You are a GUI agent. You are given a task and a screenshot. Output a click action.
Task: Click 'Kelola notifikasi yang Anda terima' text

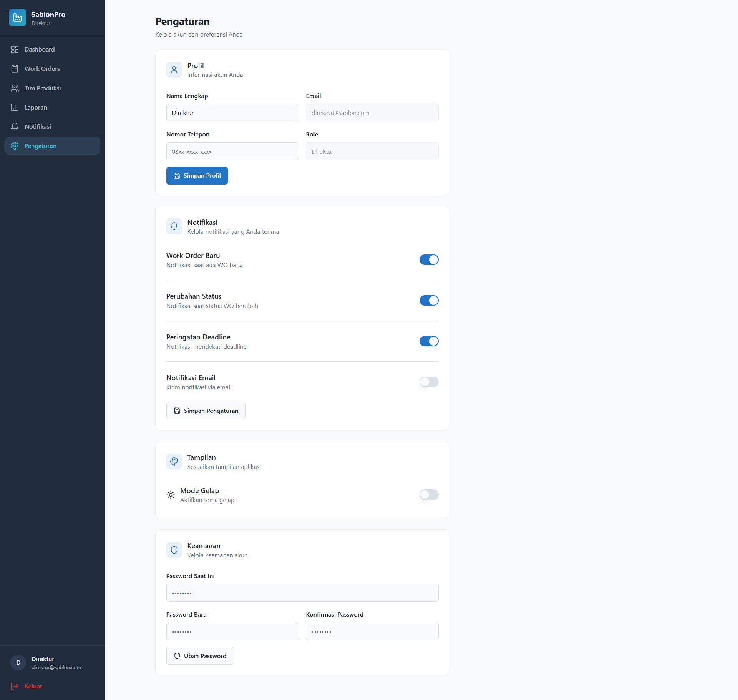point(233,231)
